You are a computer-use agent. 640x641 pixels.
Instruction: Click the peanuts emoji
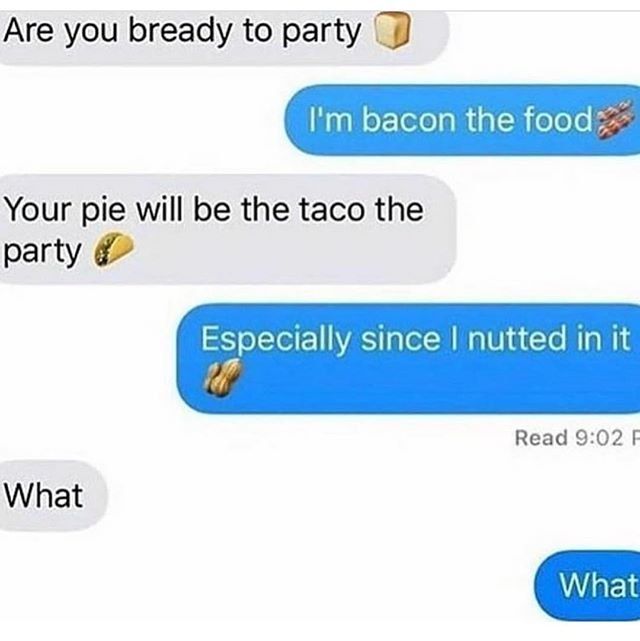[x=223, y=378]
